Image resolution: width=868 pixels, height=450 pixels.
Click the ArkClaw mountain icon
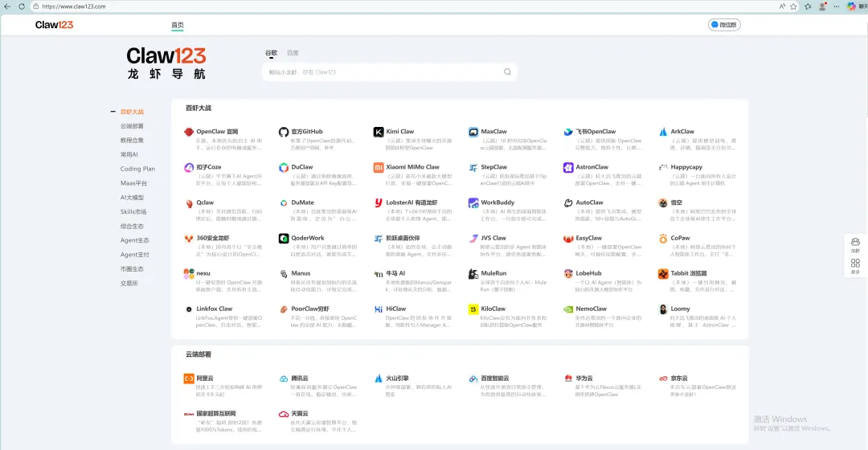tap(663, 132)
